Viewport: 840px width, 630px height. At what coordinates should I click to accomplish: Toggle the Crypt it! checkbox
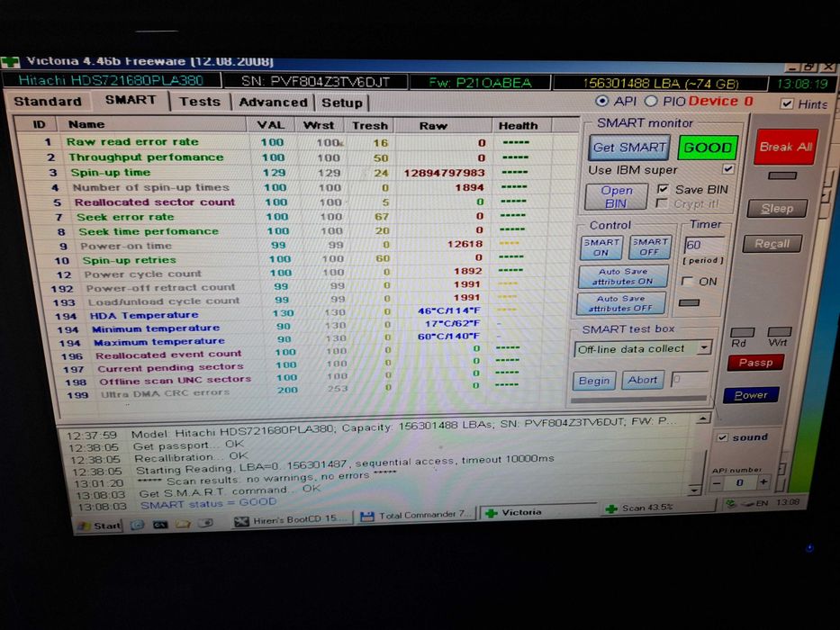click(x=662, y=203)
